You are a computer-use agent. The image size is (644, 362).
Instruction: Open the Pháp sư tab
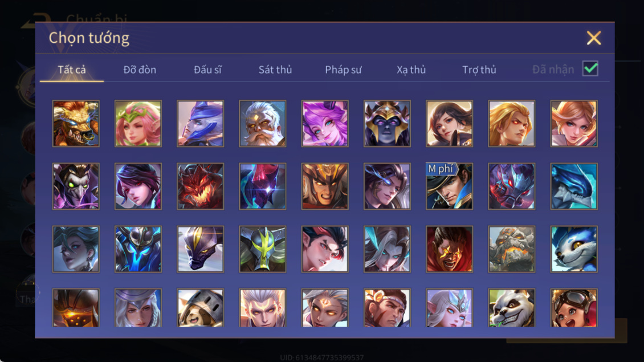pos(343,70)
